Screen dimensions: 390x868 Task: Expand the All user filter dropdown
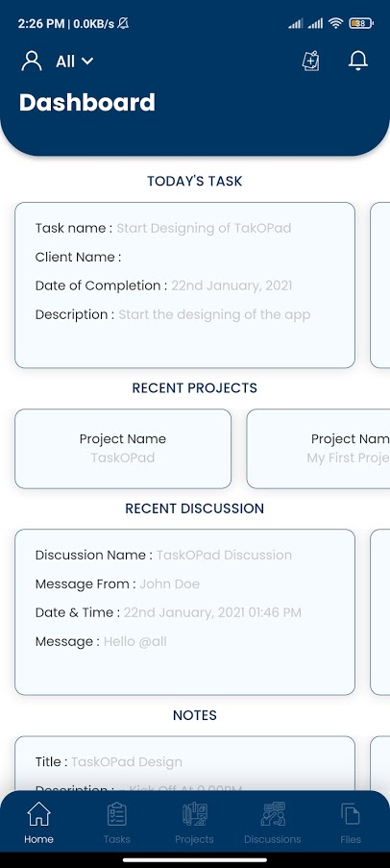point(74,62)
